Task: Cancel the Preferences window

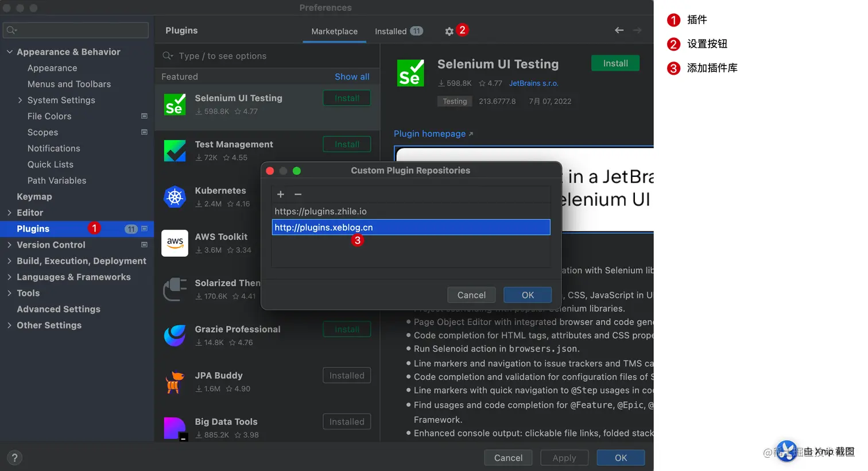Action: (x=508, y=458)
